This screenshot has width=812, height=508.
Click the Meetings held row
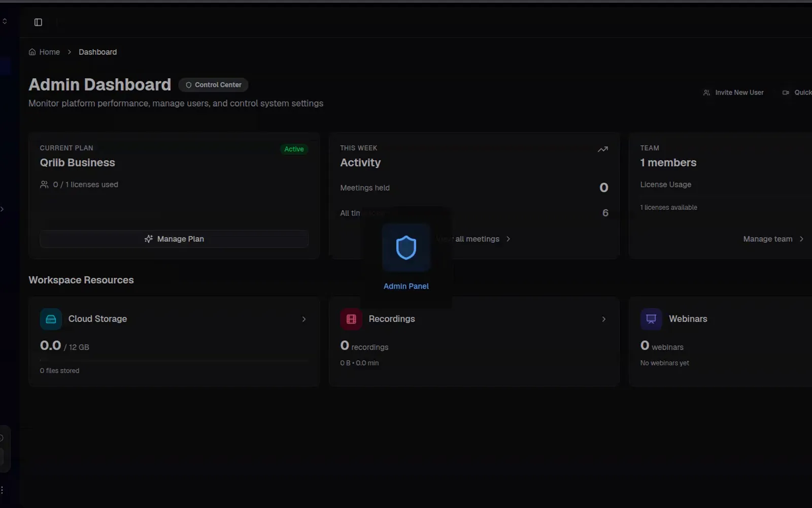pyautogui.click(x=474, y=187)
